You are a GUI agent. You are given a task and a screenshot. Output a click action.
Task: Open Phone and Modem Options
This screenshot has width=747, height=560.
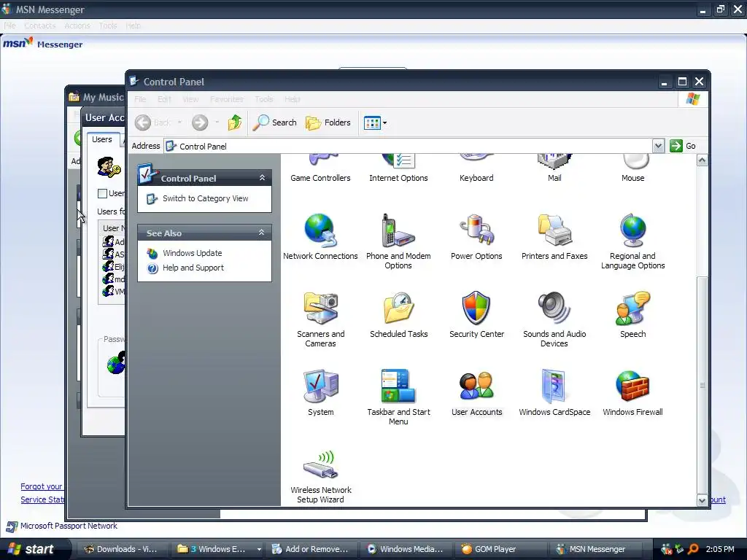(398, 241)
